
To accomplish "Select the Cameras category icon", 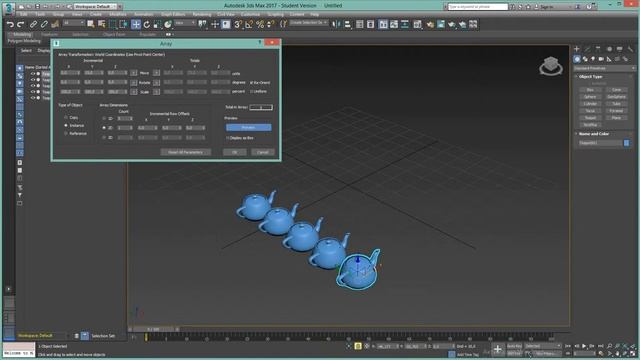I will [601, 59].
